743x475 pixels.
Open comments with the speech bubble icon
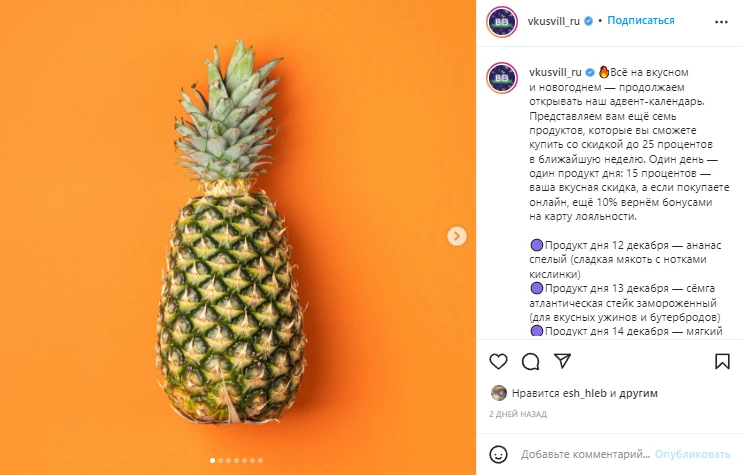pos(530,362)
